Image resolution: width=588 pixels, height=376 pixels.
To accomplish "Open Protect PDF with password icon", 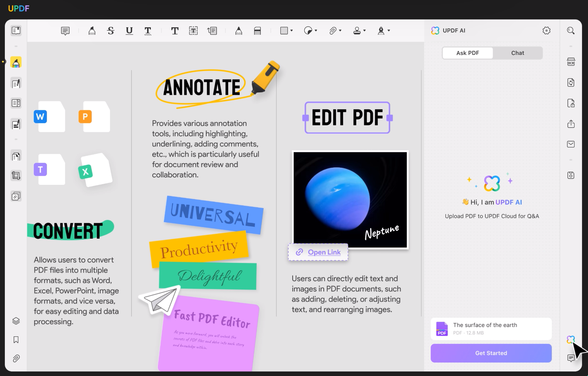I will click(571, 103).
